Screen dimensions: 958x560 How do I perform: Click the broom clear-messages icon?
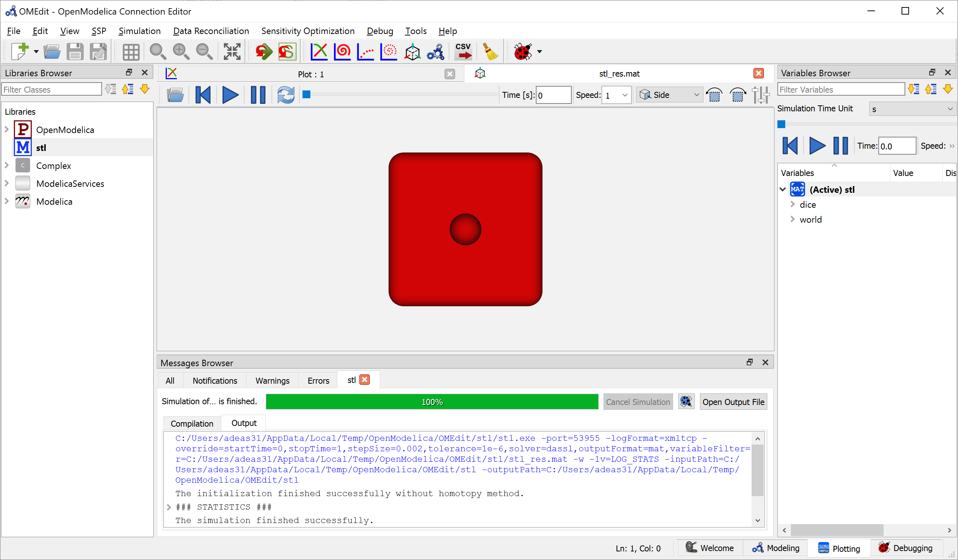click(490, 51)
